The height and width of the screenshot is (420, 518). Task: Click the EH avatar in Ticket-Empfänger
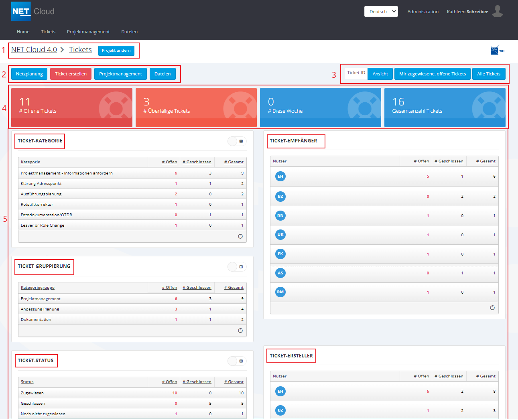[280, 177]
